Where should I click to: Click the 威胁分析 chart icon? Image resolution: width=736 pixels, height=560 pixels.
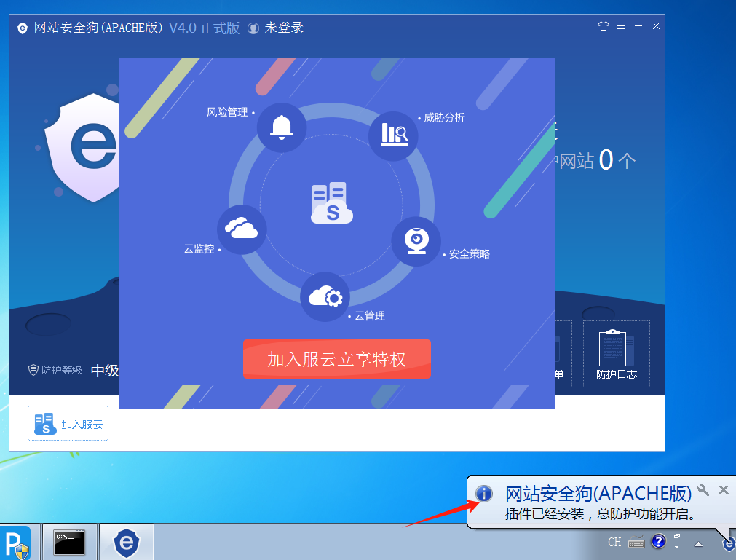click(393, 136)
